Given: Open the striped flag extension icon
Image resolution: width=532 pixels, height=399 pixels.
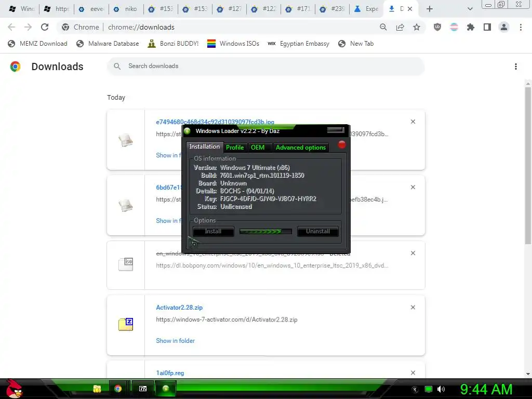Looking at the screenshot, I should click(x=454, y=27).
